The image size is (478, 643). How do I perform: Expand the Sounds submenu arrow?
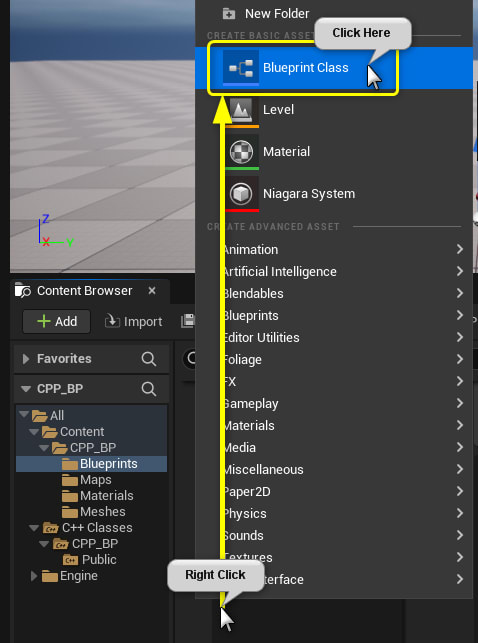460,535
